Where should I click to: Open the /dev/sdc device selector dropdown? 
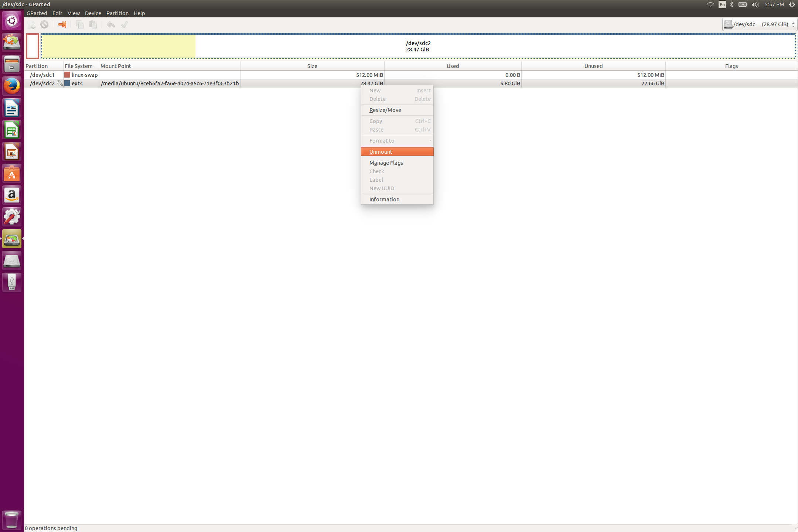coord(760,24)
